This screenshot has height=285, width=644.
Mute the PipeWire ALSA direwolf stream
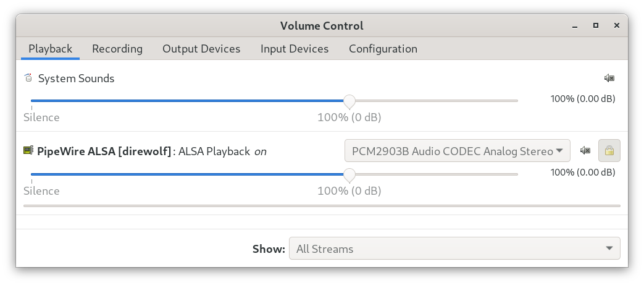pos(585,150)
